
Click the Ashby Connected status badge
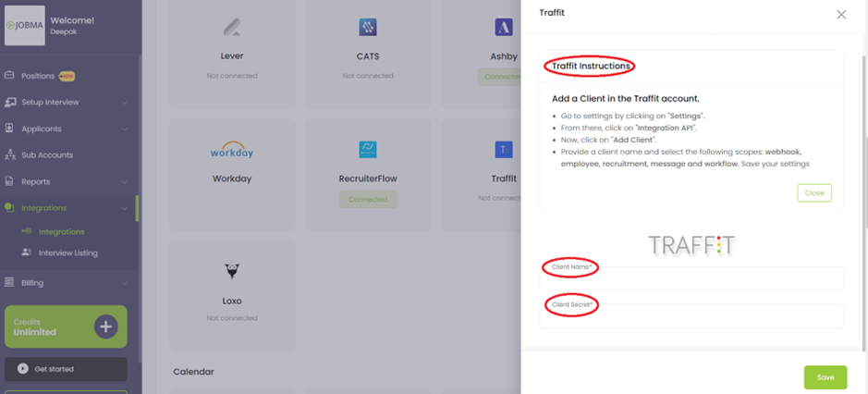499,77
